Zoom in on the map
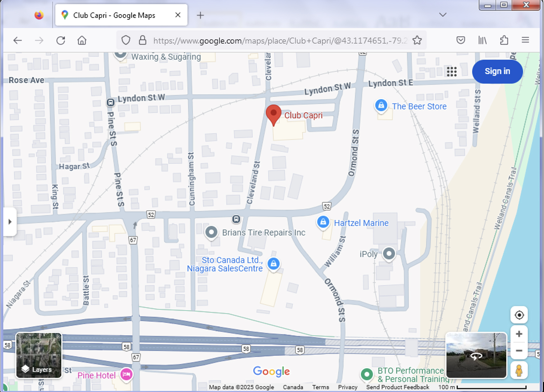544x392 pixels. click(519, 334)
